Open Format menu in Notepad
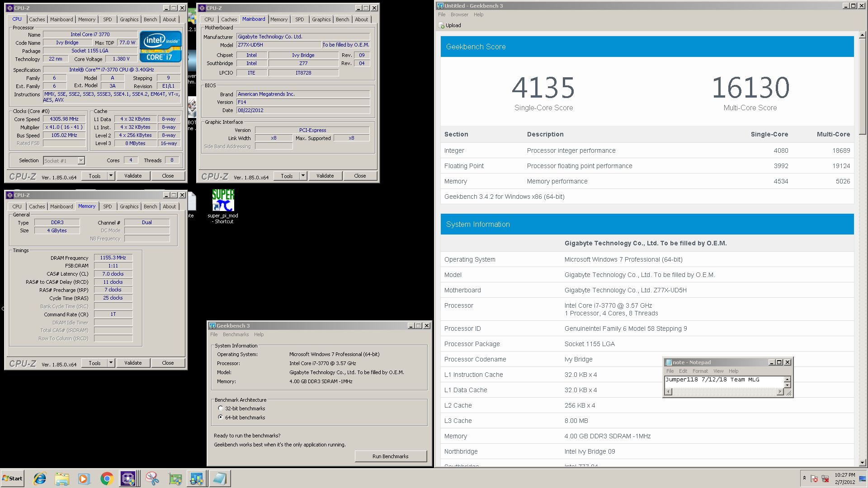Image resolution: width=868 pixels, height=488 pixels. click(x=700, y=371)
